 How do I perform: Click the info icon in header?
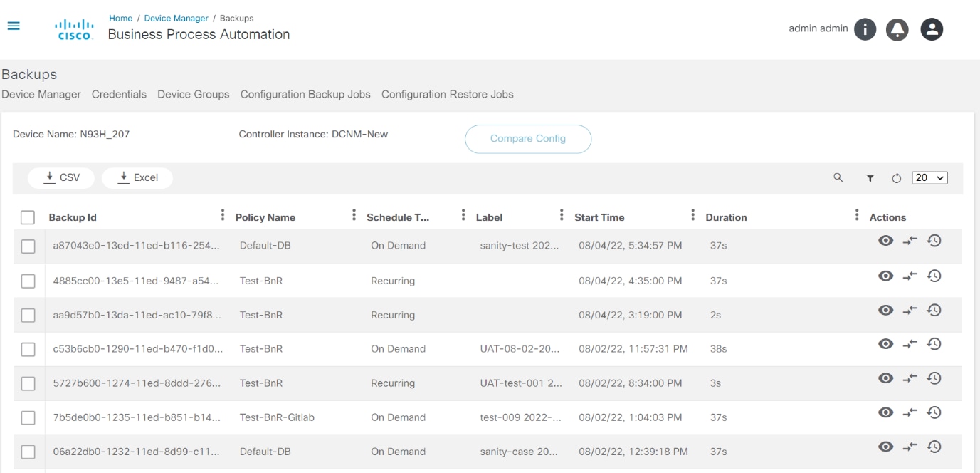(x=865, y=29)
